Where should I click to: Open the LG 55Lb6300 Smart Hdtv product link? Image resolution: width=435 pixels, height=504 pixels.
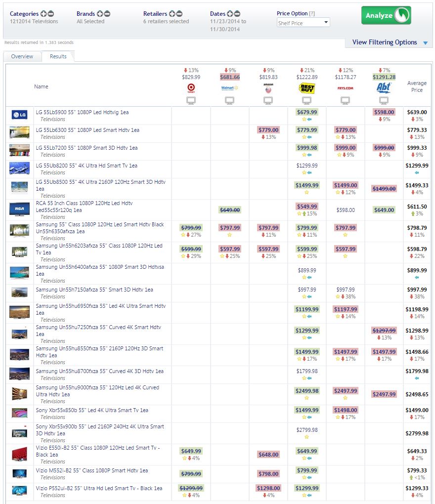point(87,130)
